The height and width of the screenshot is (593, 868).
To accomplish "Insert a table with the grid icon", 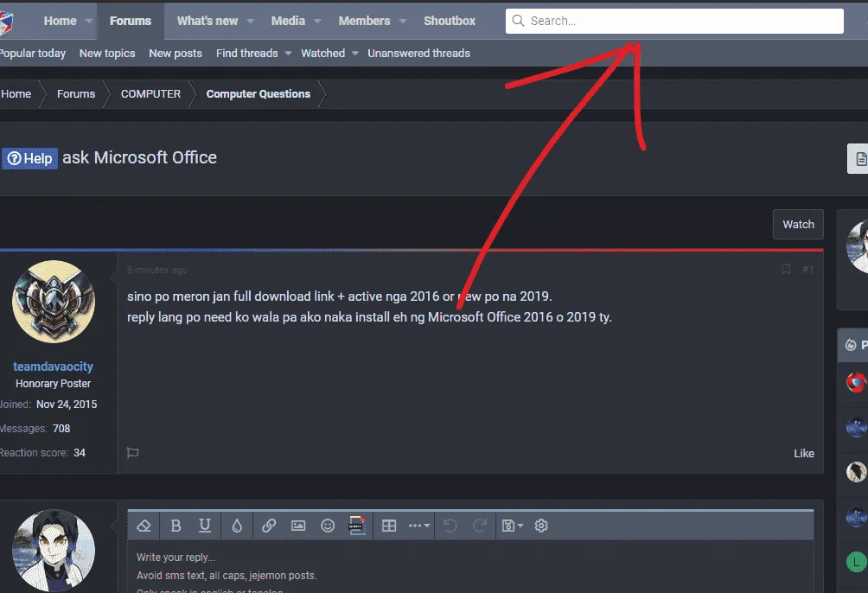I will 389,526.
